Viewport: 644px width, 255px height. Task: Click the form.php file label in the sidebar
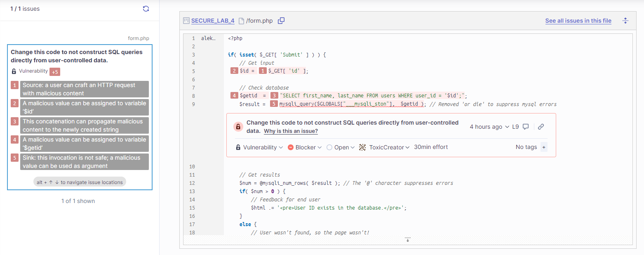pos(139,38)
